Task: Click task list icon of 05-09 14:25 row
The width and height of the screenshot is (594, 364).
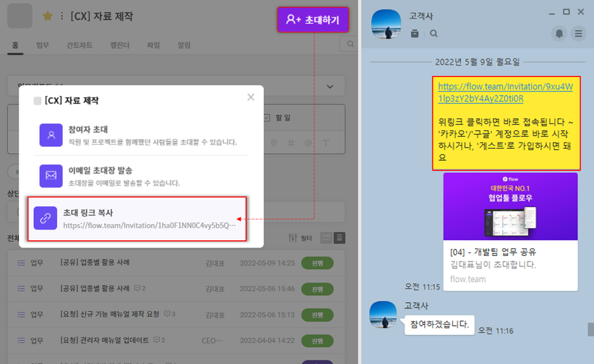Action: point(20,263)
